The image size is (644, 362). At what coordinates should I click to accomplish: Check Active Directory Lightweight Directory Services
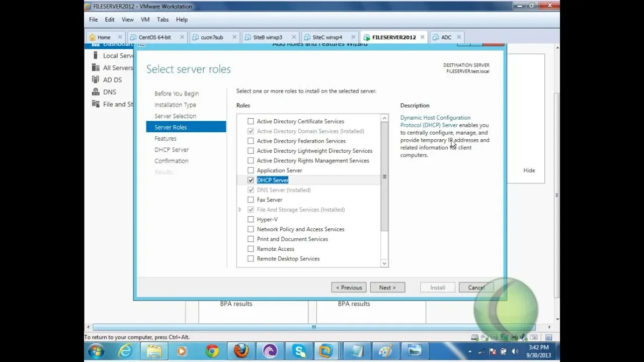251,151
